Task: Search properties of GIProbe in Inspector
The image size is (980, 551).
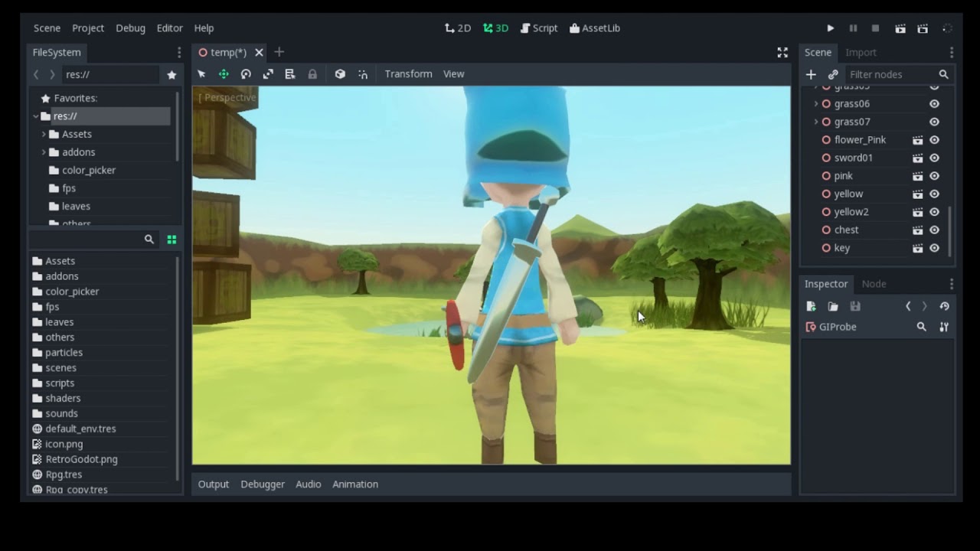Action: (922, 327)
